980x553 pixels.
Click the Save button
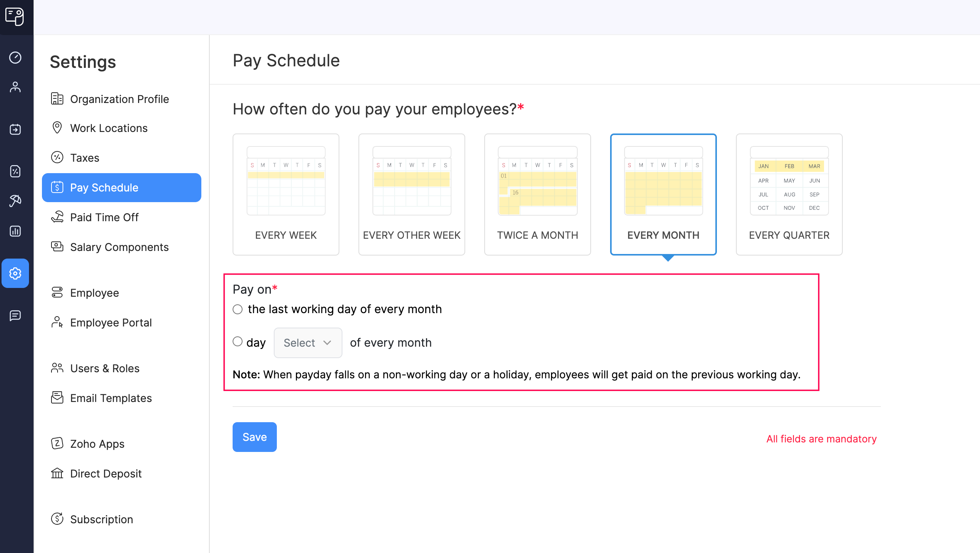point(254,437)
